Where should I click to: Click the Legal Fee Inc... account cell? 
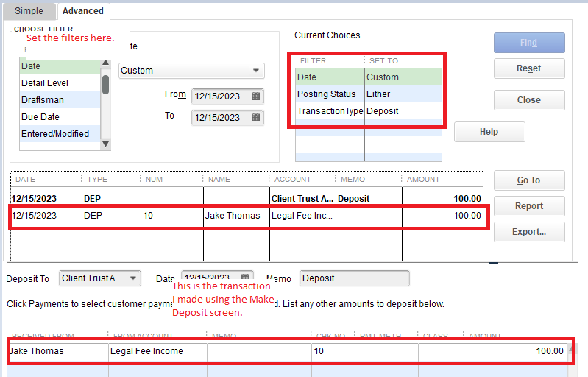302,216
